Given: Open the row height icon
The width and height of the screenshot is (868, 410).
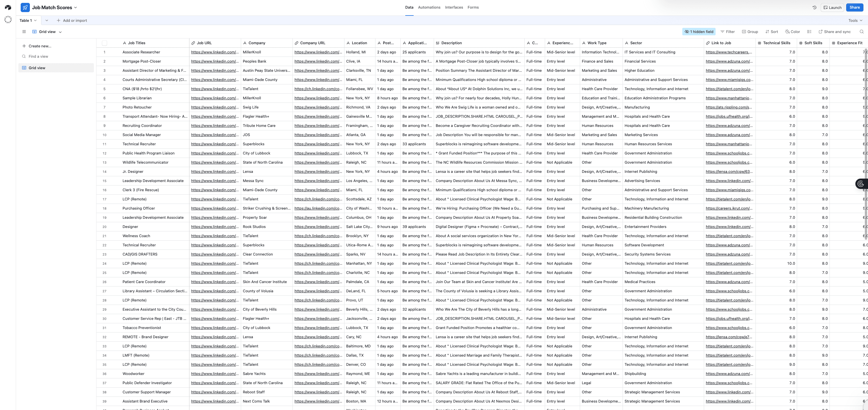Looking at the screenshot, I should (x=809, y=32).
